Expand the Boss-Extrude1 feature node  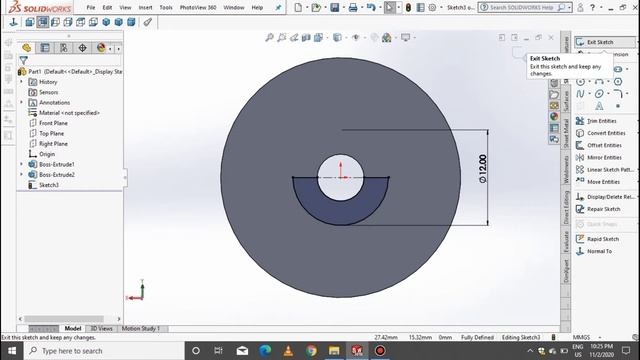tap(22, 164)
